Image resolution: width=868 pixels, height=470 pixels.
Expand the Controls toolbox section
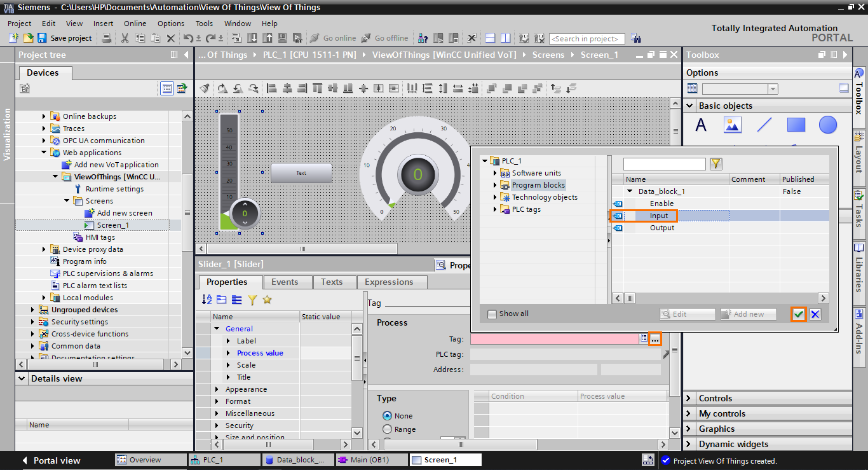pos(689,398)
